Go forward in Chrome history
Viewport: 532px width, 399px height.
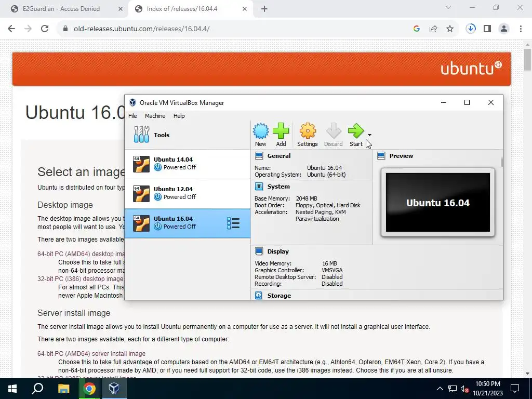28,29
